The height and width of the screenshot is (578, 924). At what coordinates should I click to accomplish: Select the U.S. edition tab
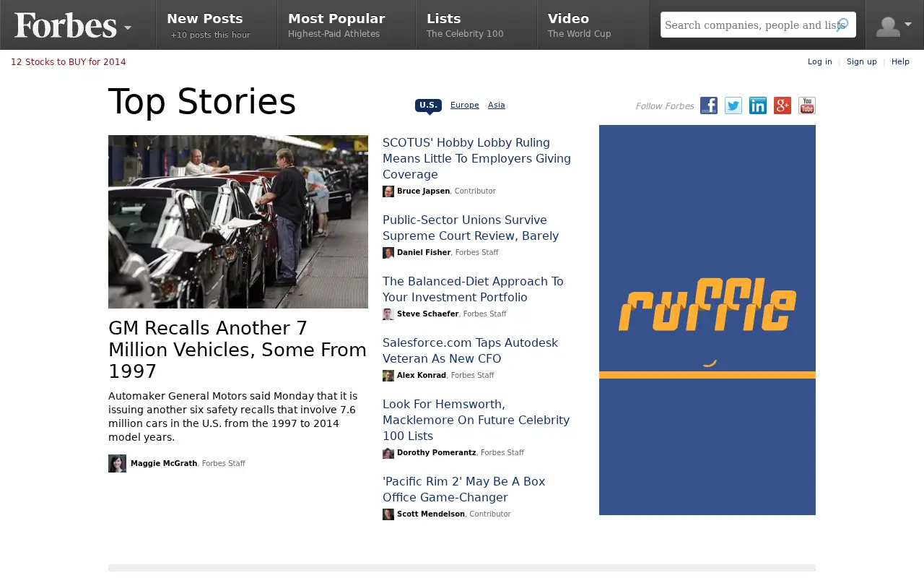tap(428, 105)
